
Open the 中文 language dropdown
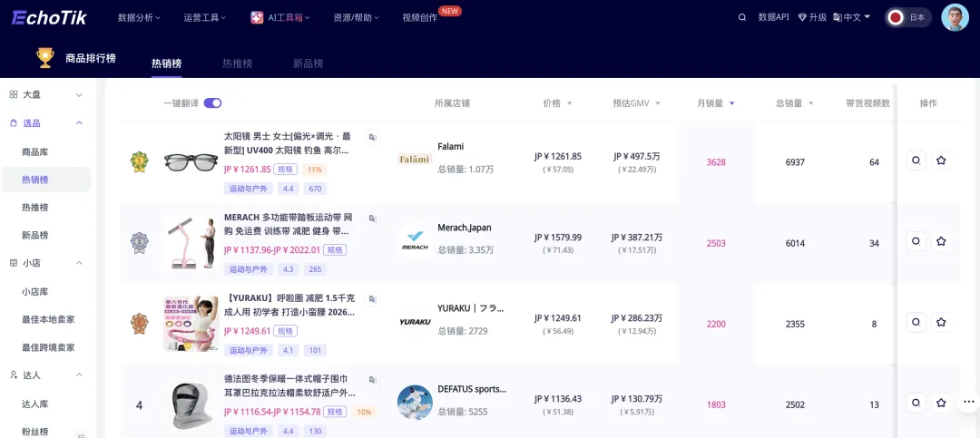click(852, 17)
